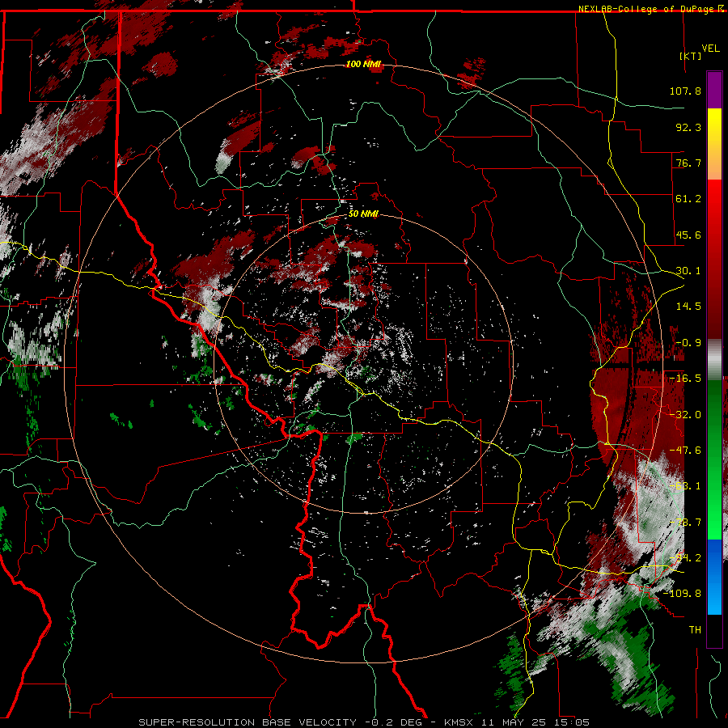Select the 45.6 legend value
728x728 pixels.
tap(688, 235)
